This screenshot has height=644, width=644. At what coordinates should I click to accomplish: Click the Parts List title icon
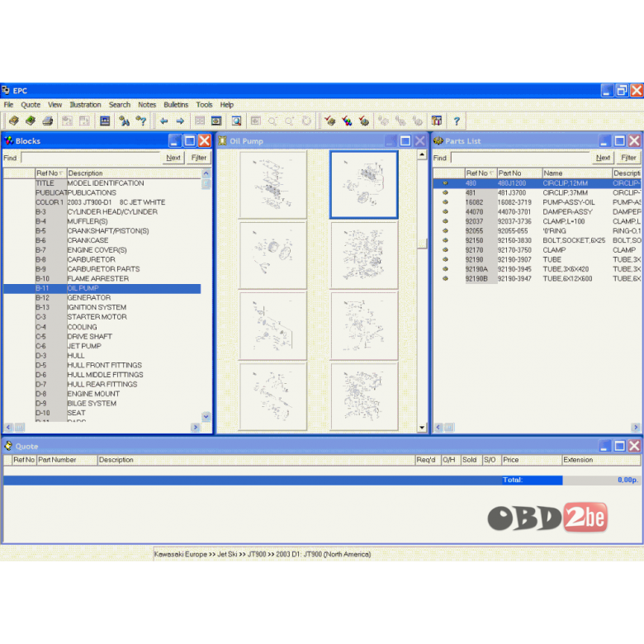pos(438,141)
